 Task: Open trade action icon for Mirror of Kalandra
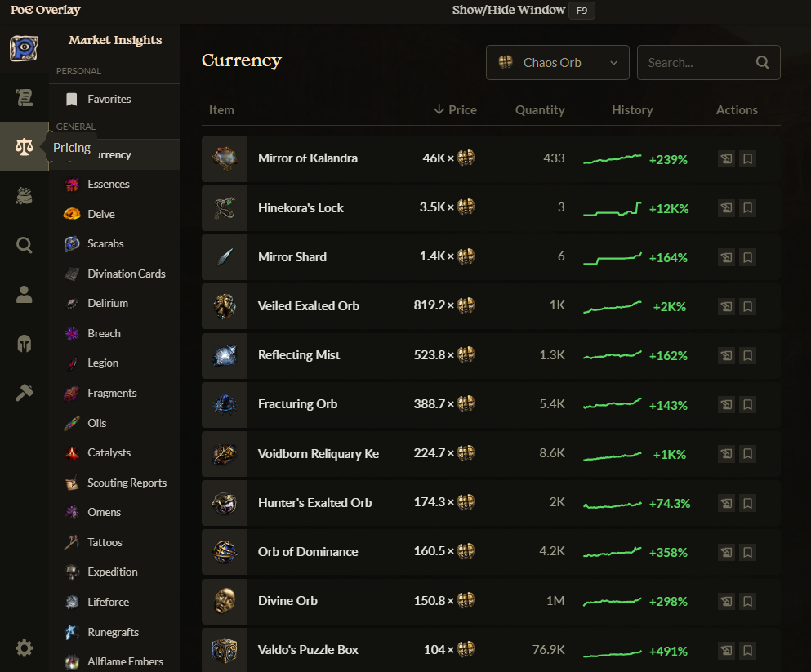point(726,159)
